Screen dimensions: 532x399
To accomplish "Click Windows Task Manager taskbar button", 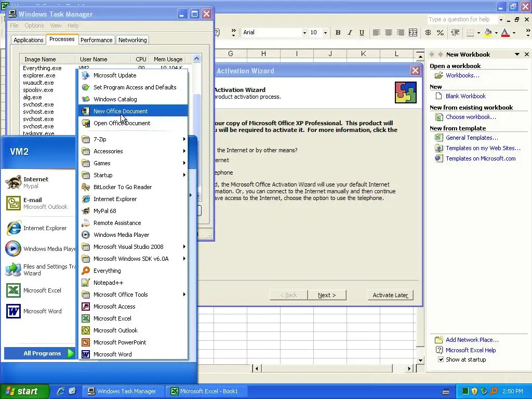I will tap(124, 391).
